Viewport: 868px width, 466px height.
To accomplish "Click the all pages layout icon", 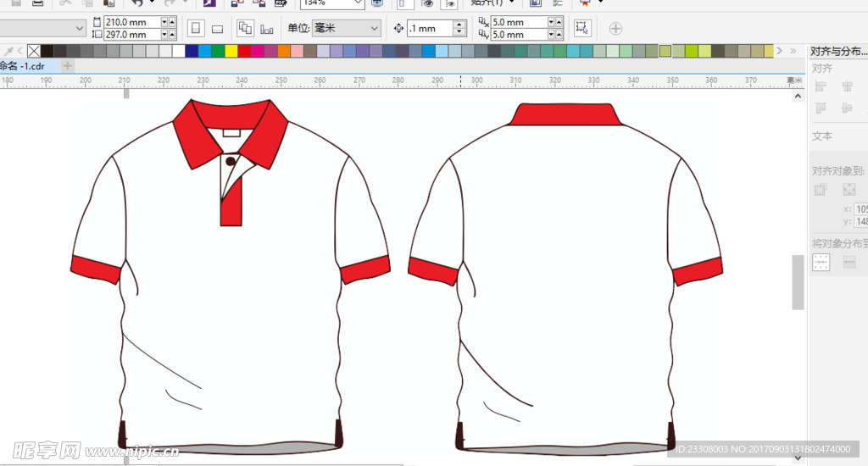I will 245,28.
